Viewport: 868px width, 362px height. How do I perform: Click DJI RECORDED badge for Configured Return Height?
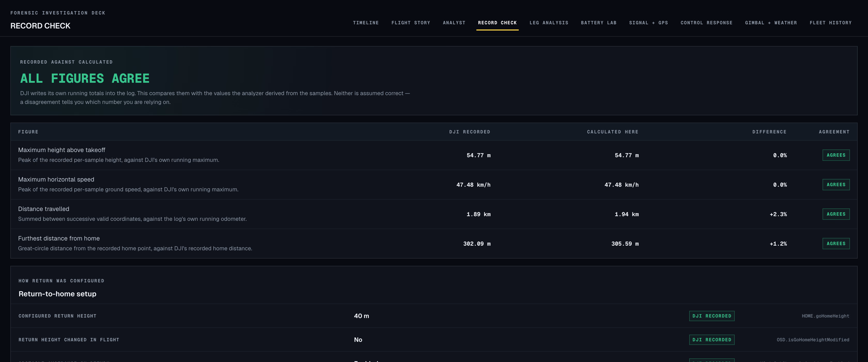pyautogui.click(x=712, y=316)
